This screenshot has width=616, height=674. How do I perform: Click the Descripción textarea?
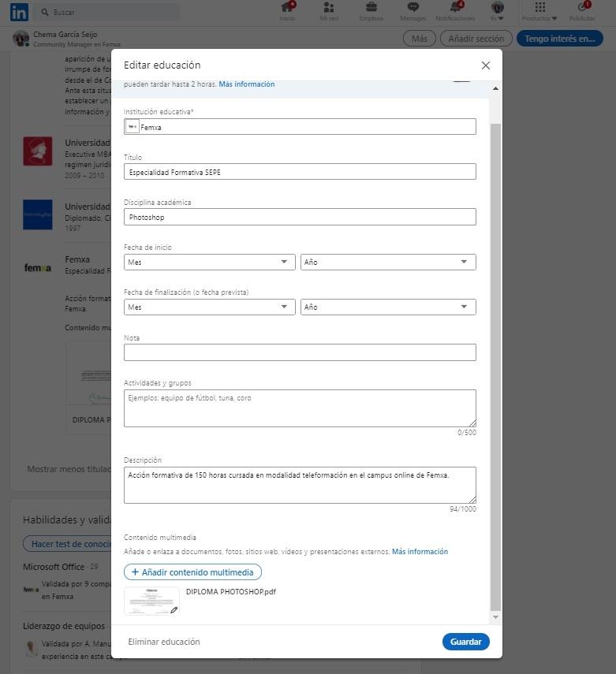click(x=300, y=486)
